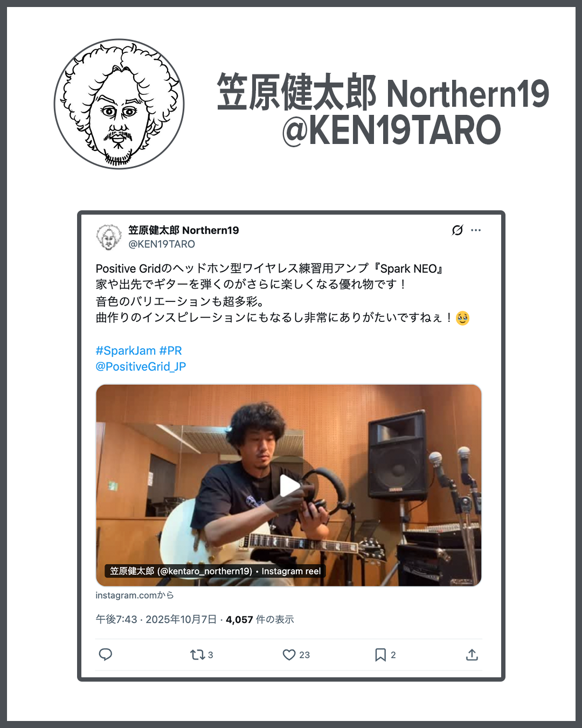Like the post with heart icon
This screenshot has height=728, width=582.
pyautogui.click(x=289, y=655)
